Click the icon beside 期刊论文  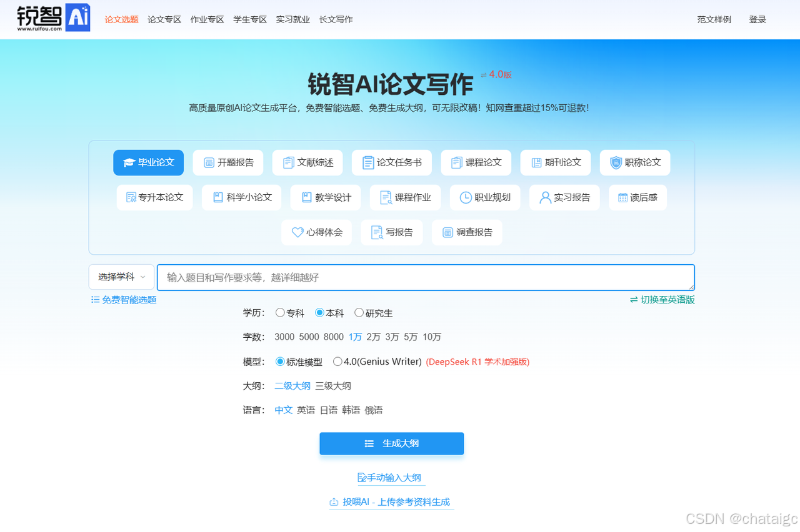coord(537,163)
